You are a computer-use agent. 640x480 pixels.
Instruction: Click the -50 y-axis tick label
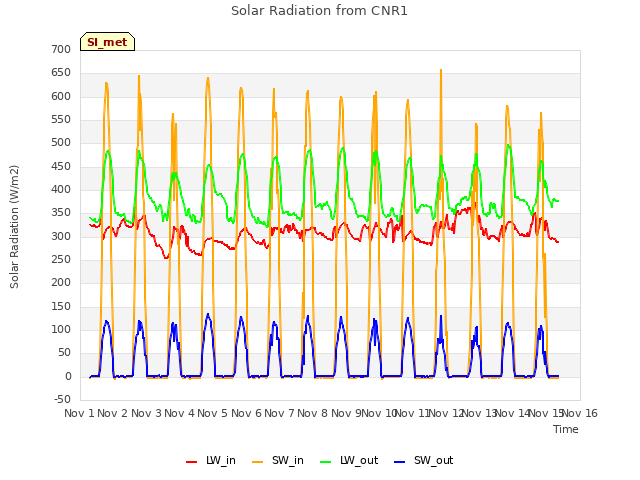[62, 399]
